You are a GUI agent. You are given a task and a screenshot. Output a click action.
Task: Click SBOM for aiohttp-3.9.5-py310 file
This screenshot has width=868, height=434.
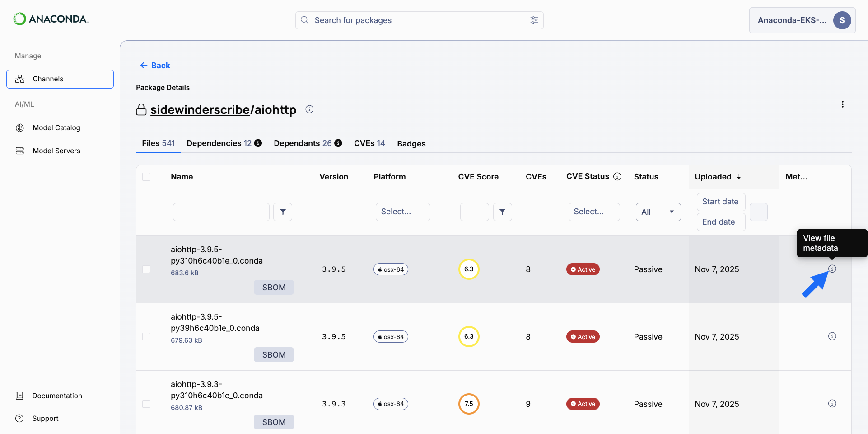point(274,288)
